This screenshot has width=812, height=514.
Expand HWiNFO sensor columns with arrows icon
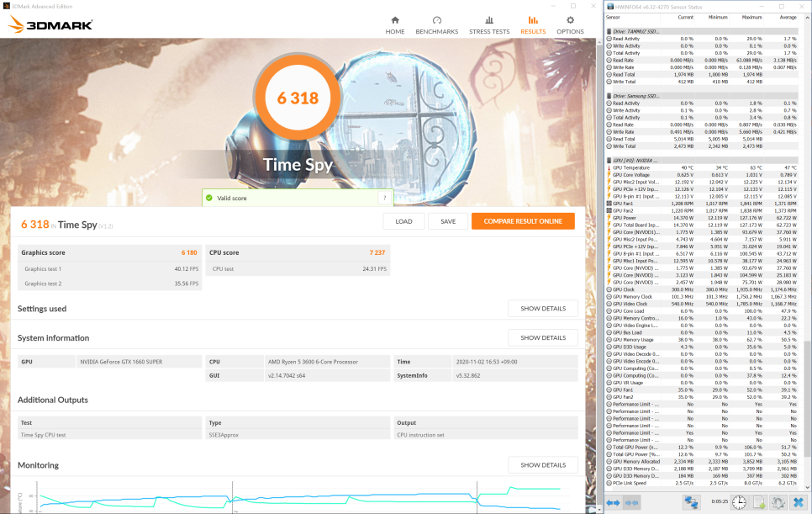click(x=613, y=502)
